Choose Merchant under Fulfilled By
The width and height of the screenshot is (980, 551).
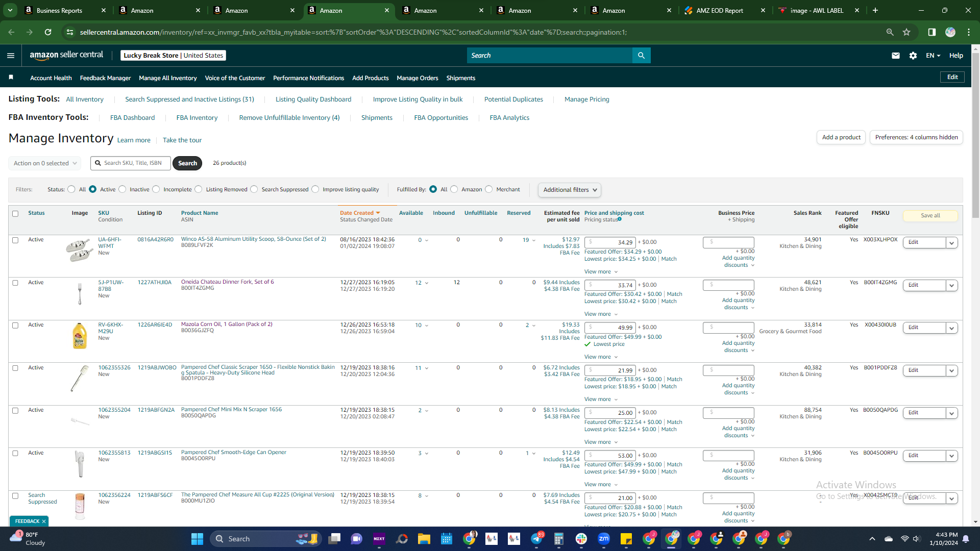tap(489, 189)
